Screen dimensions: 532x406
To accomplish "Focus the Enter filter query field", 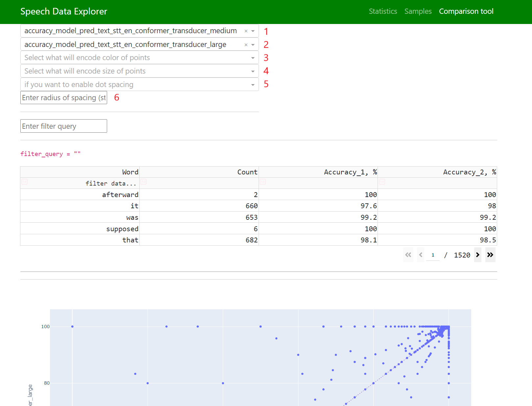I will point(64,126).
